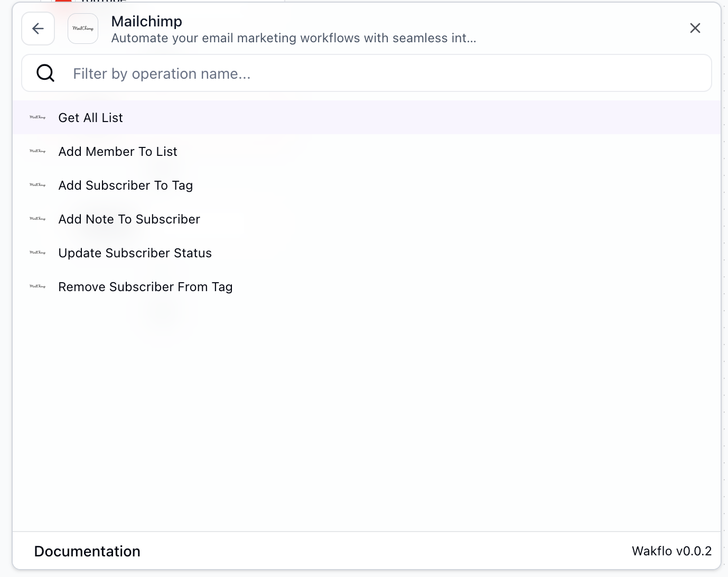The height and width of the screenshot is (577, 728).
Task: Go back using the arrow button
Action: point(38,28)
